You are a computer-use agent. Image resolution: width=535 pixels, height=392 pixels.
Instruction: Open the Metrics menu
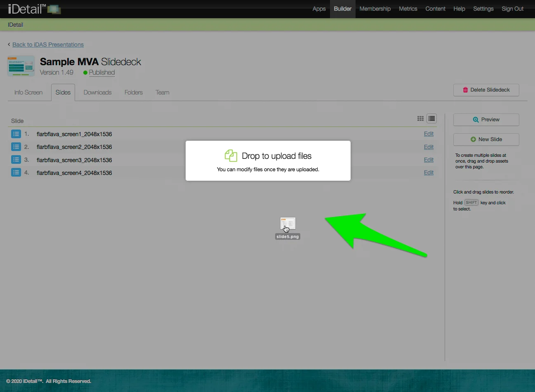408,9
